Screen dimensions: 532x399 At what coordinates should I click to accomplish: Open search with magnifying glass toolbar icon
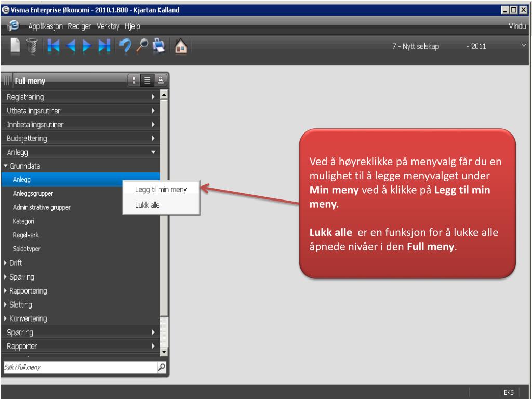[x=142, y=46]
